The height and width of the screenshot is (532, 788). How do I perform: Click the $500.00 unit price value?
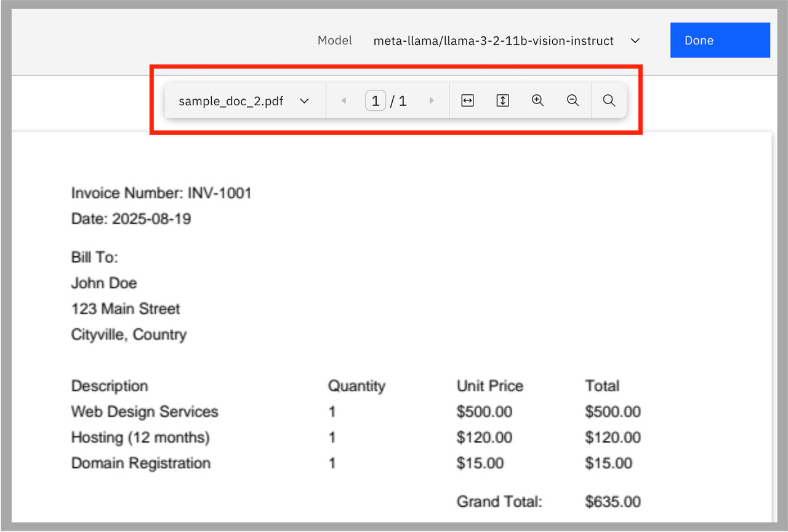484,412
